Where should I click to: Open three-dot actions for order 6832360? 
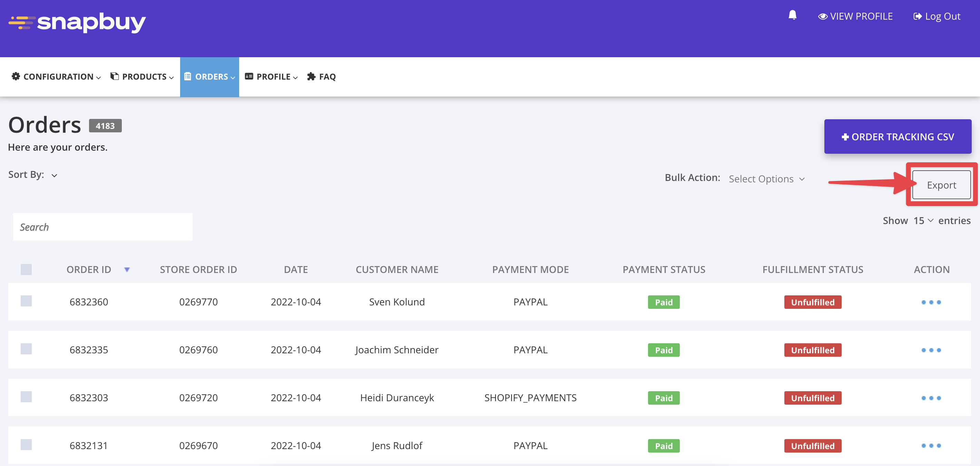coord(931,302)
